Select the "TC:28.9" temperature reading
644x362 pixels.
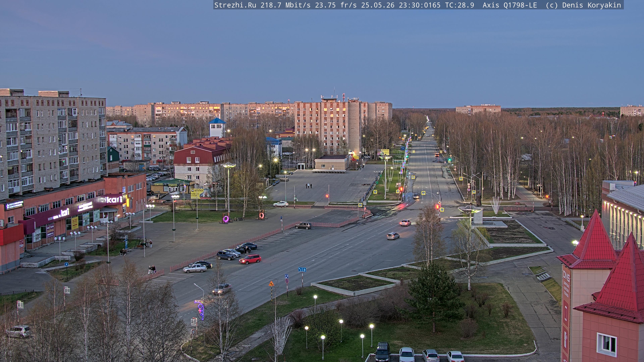pyautogui.click(x=460, y=5)
